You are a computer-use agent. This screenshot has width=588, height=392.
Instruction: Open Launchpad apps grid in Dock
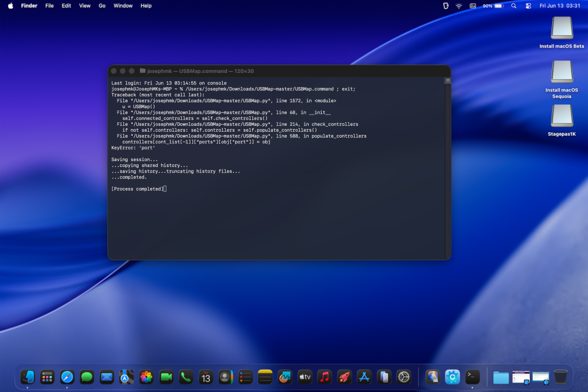[x=47, y=377]
